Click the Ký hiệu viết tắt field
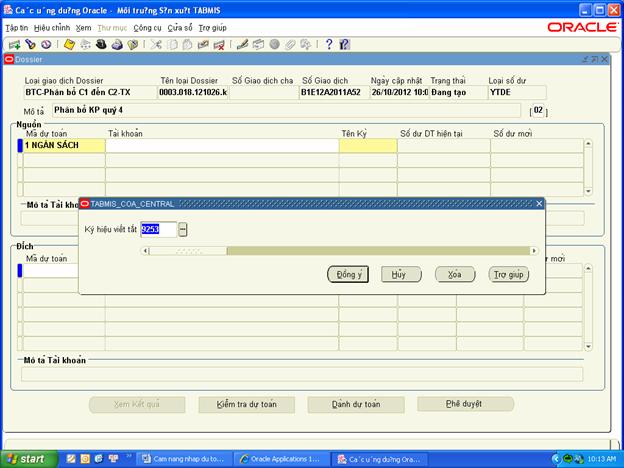Screen dimensions: 624x468 [158, 229]
